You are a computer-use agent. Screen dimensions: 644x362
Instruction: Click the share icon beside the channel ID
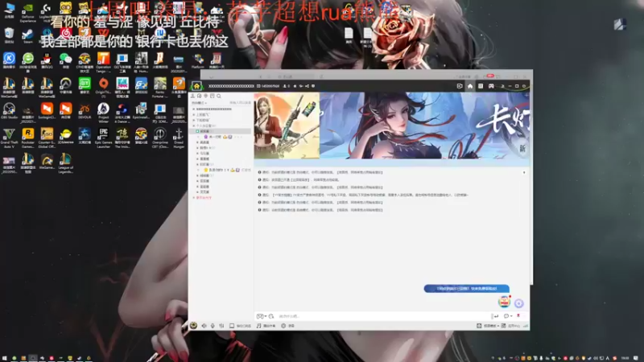(307, 86)
